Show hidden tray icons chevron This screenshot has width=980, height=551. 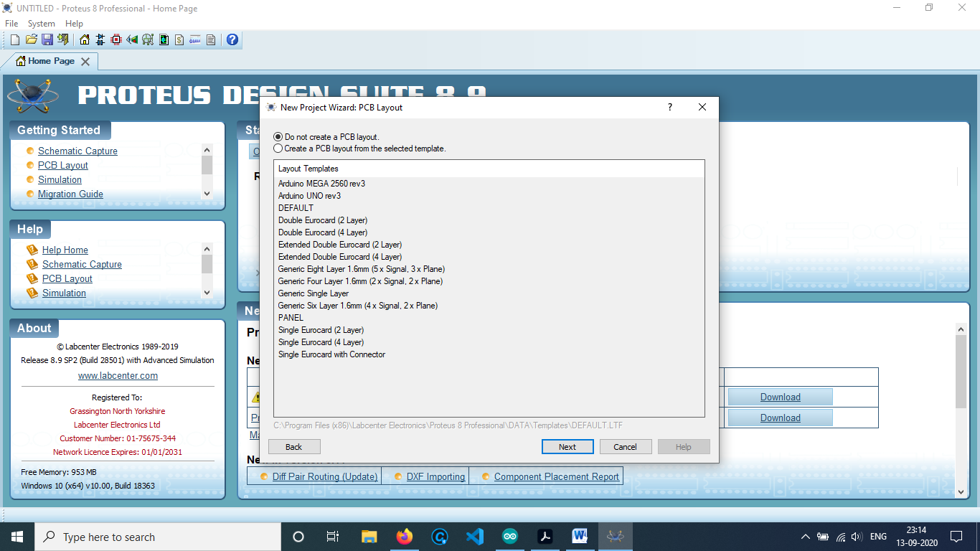click(806, 537)
